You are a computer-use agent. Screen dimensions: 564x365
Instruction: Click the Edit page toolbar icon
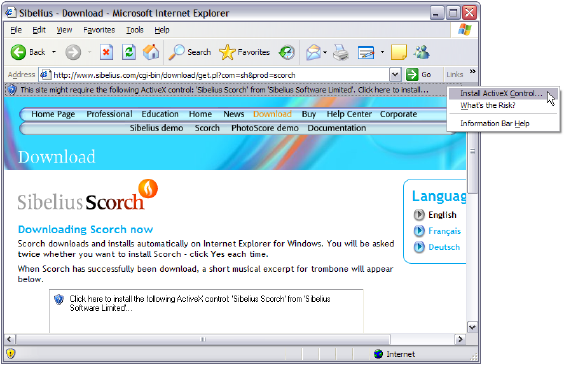366,53
